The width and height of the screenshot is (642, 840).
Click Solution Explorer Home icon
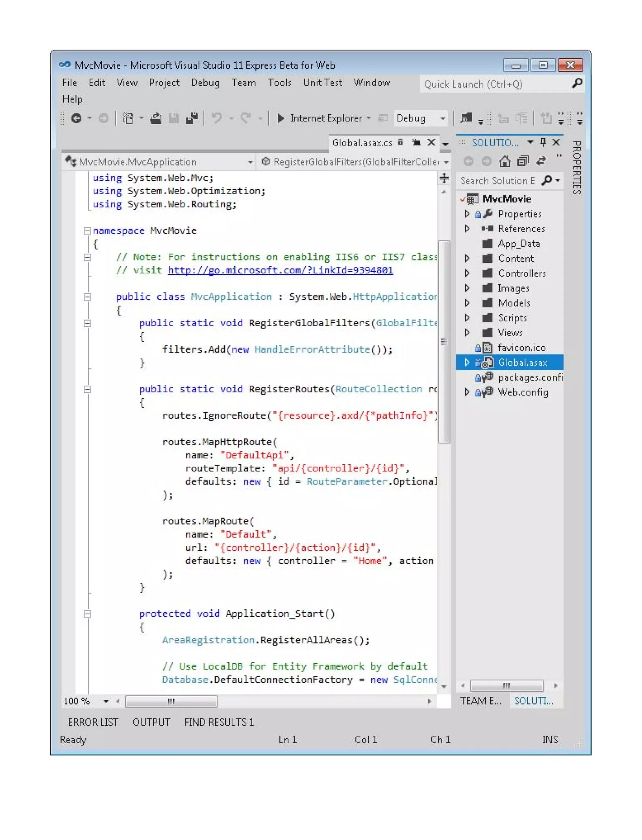[504, 161]
